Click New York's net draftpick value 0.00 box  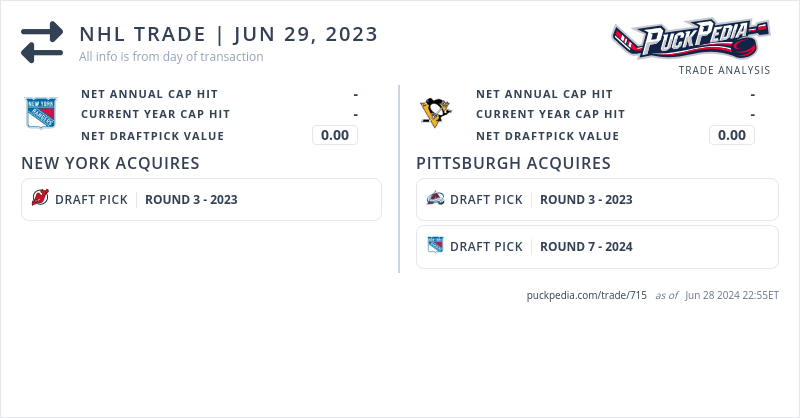335,135
